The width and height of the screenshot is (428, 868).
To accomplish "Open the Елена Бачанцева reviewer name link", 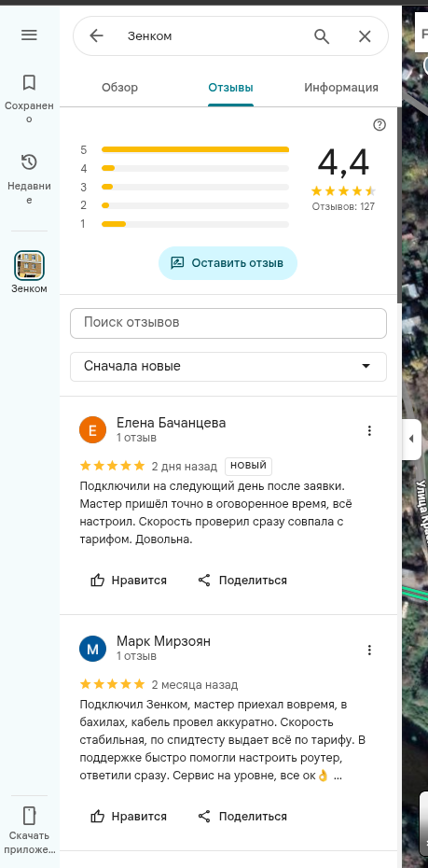I will pos(171,423).
